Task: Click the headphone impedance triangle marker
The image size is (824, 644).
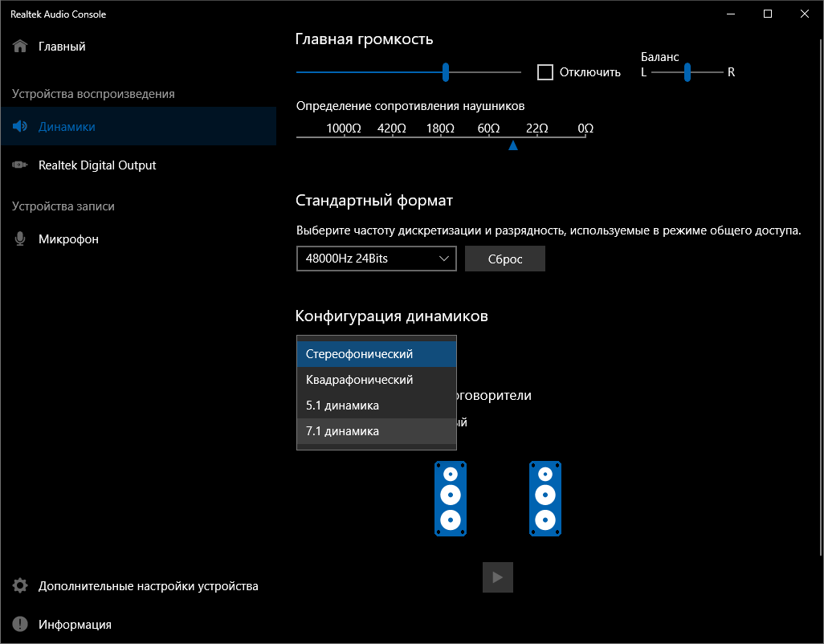Action: 513,145
